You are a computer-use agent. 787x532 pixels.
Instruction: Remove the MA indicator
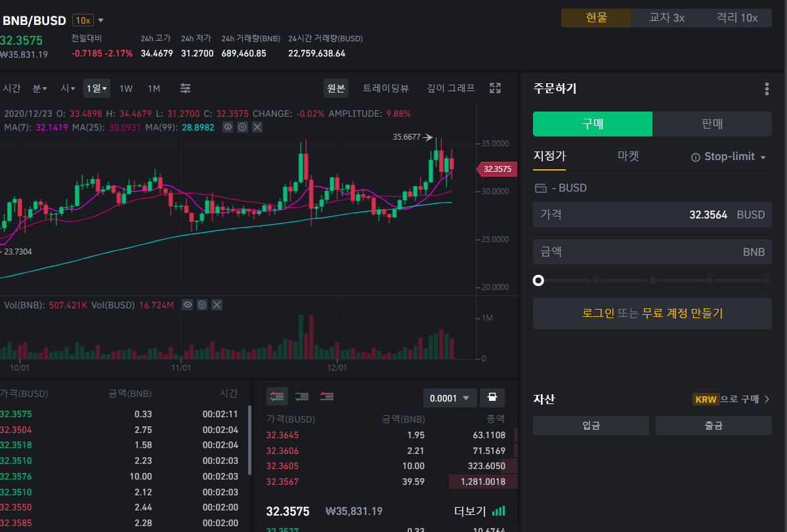pyautogui.click(x=257, y=127)
